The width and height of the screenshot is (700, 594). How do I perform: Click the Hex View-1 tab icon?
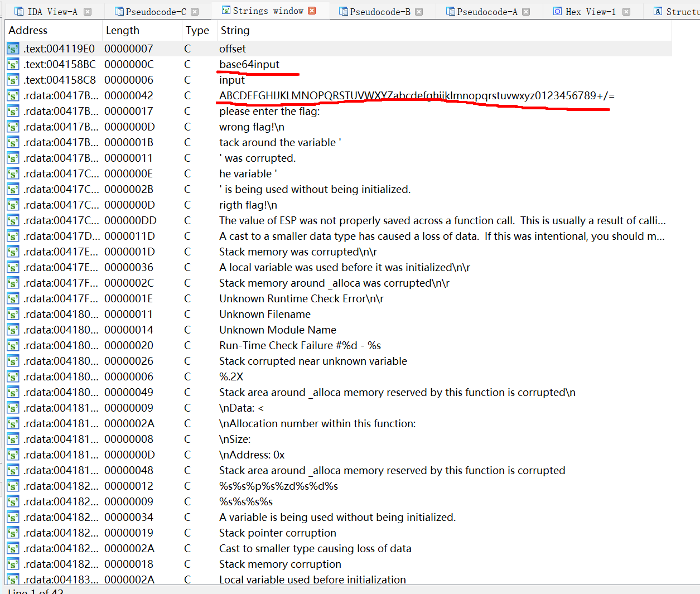(x=557, y=12)
